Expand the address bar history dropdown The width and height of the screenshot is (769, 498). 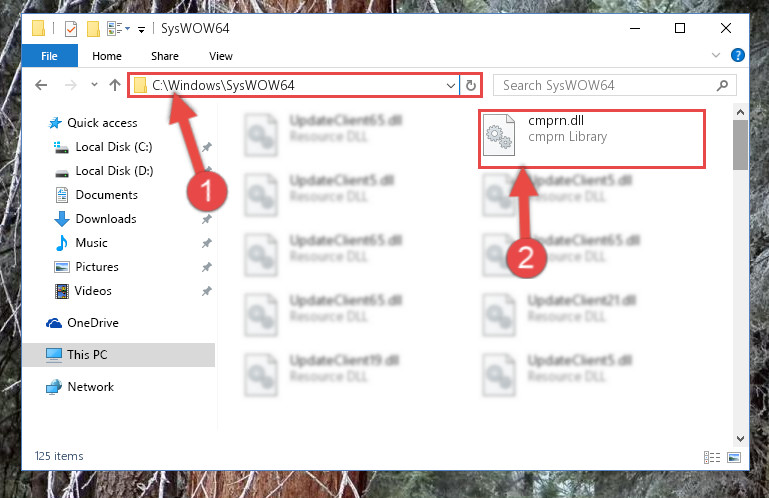[451, 85]
